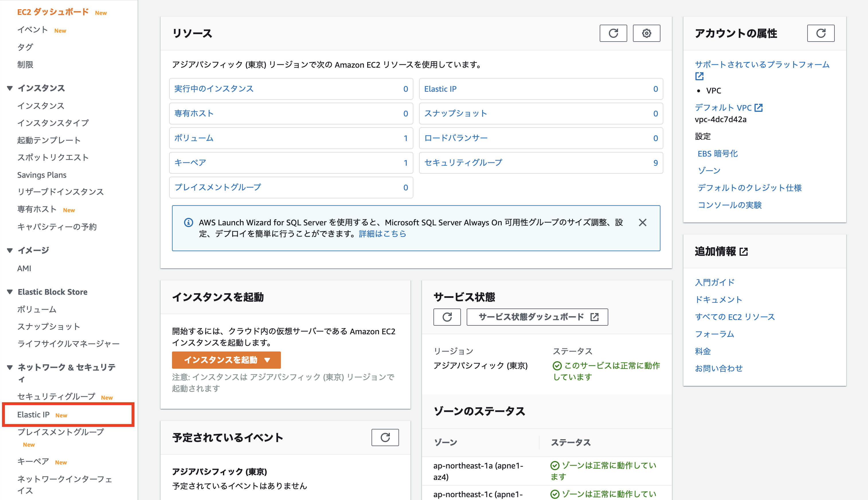Refresh the アカウントの属性 panel
The image size is (868, 500).
coord(821,33)
